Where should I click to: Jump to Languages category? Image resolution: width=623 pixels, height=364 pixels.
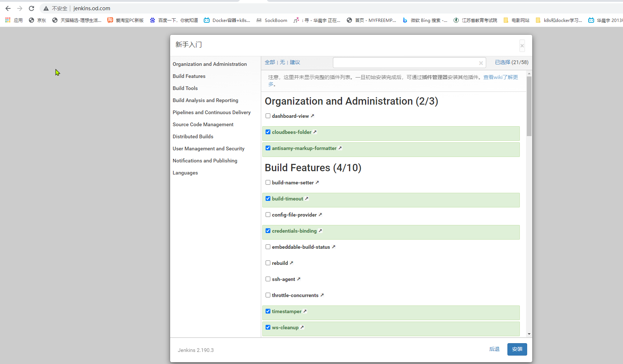click(x=185, y=173)
